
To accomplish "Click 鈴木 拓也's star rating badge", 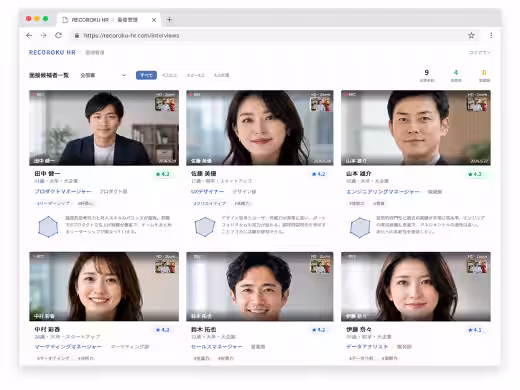I will [318, 330].
